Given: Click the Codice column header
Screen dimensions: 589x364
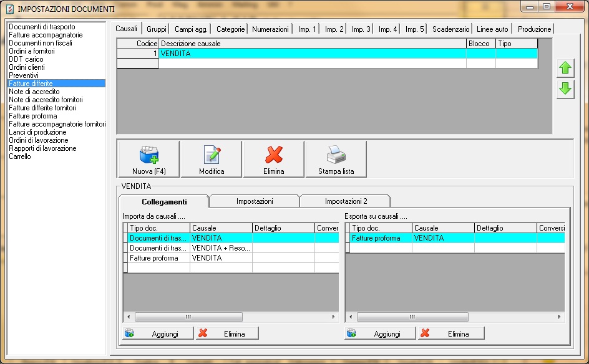Looking at the screenshot, I should (138, 44).
